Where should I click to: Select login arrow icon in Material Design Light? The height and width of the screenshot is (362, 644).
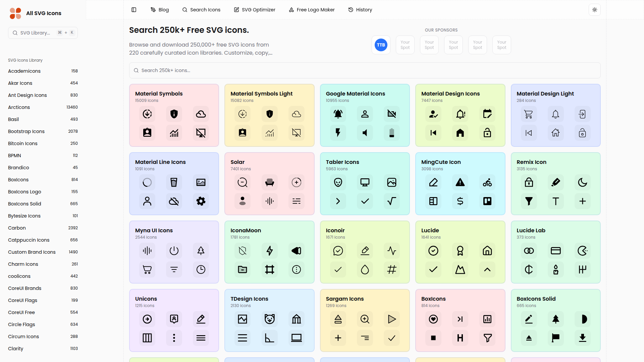[x=583, y=114]
